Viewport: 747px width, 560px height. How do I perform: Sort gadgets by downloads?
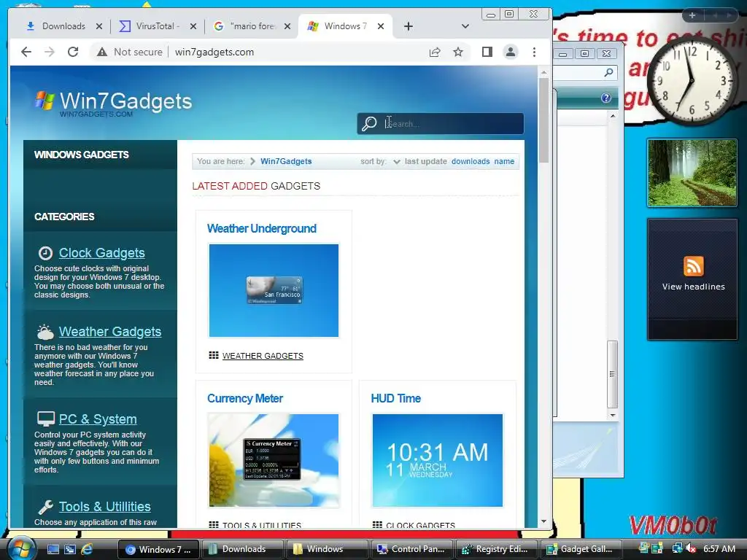coord(471,161)
